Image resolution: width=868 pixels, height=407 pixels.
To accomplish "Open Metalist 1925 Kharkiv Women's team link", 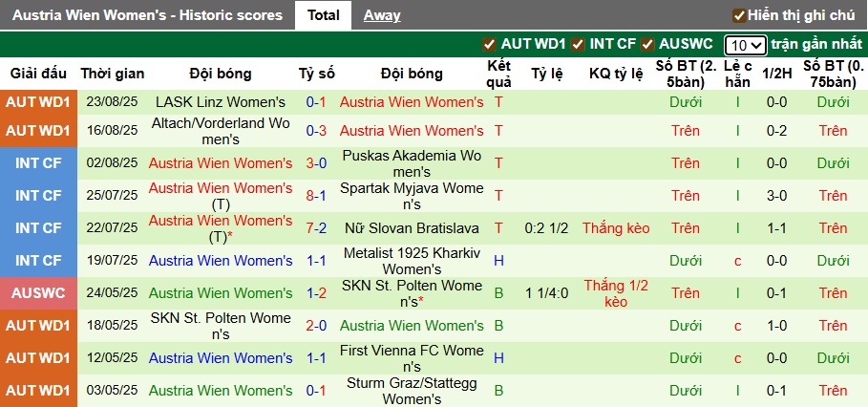I will [412, 261].
